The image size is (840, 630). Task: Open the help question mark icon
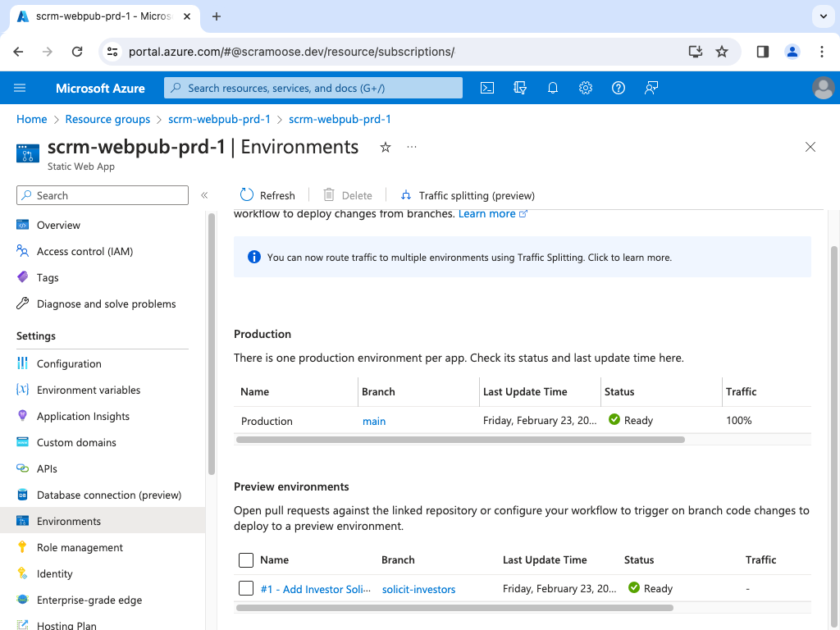[x=619, y=88]
